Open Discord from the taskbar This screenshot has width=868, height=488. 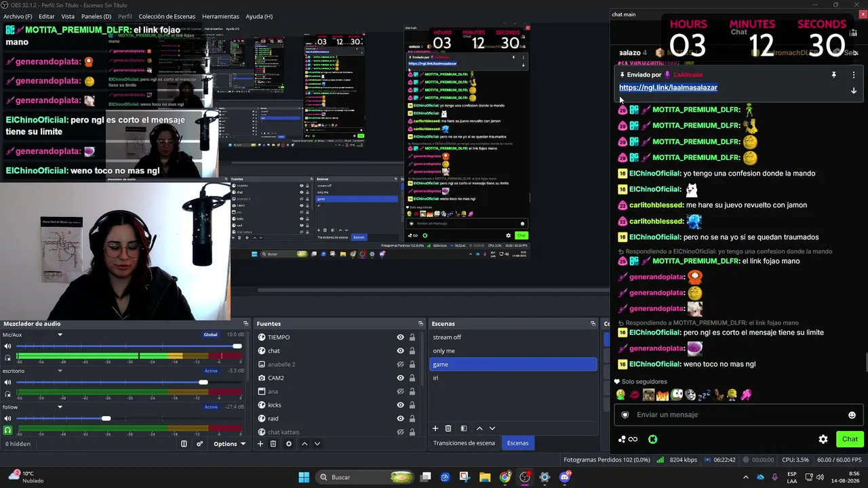click(565, 477)
